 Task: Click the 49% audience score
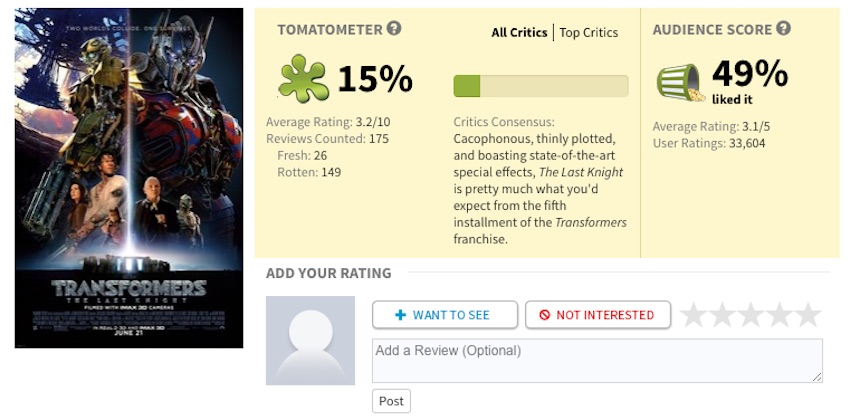tap(749, 73)
